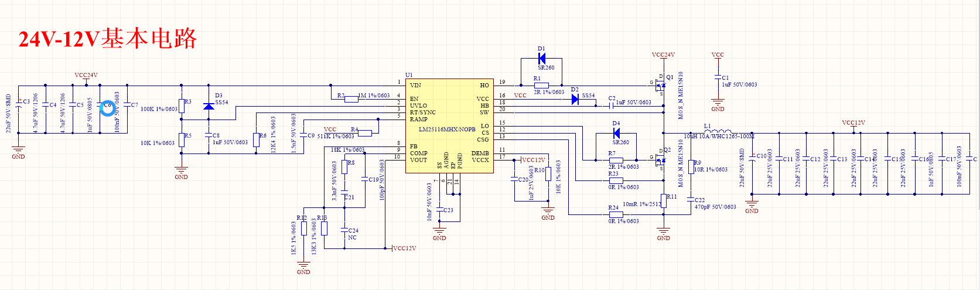Click the COMP pin label on U1

419,153
